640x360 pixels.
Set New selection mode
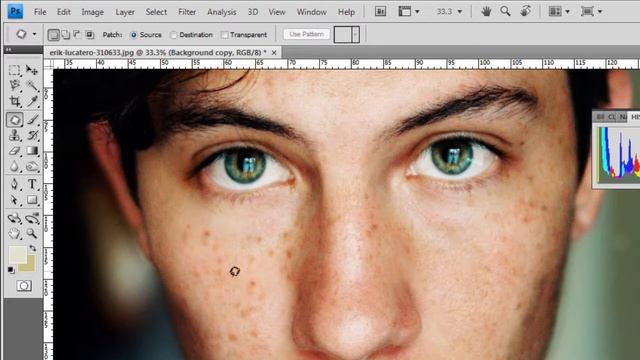click(x=53, y=35)
